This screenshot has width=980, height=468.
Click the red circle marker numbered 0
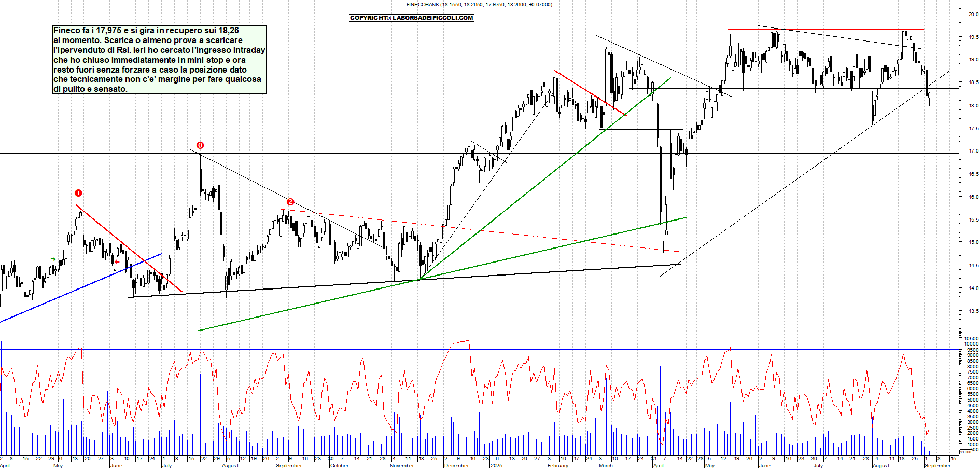(x=200, y=145)
